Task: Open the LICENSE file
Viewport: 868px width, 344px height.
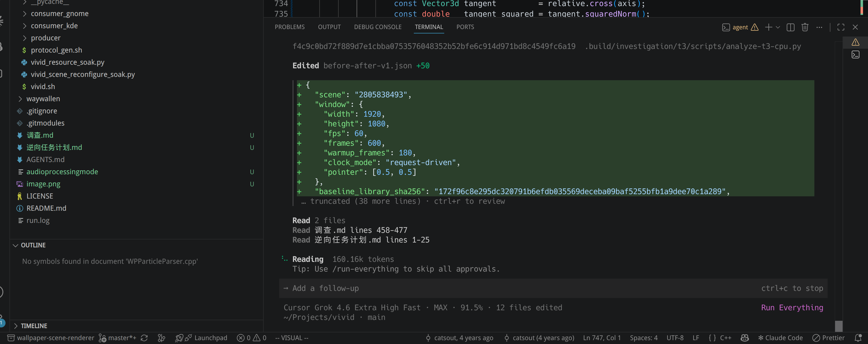Action: tap(40, 196)
